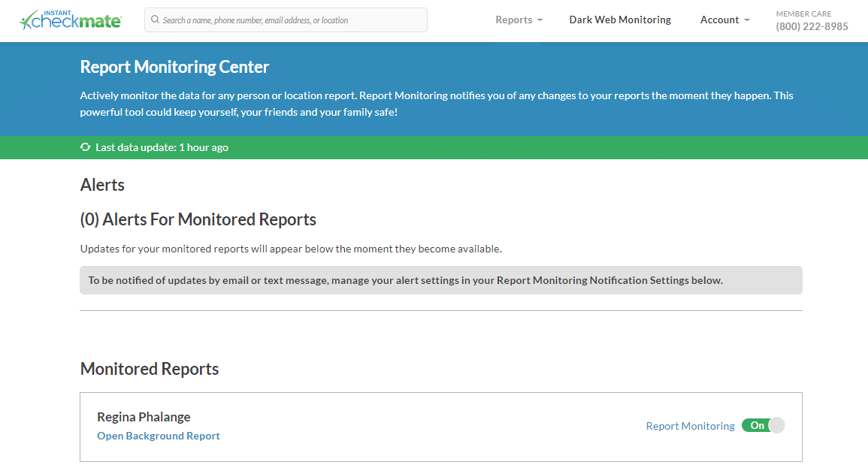Click the Member Care phone number

tap(812, 26)
